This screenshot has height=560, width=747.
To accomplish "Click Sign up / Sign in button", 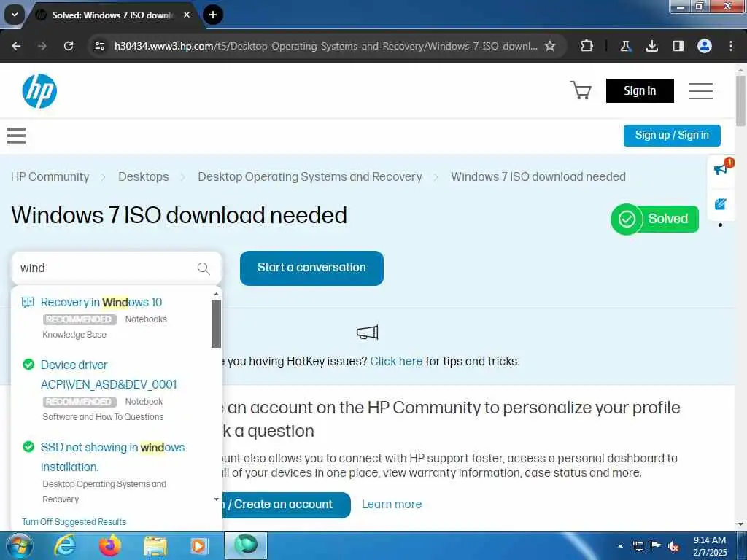I will [x=672, y=135].
